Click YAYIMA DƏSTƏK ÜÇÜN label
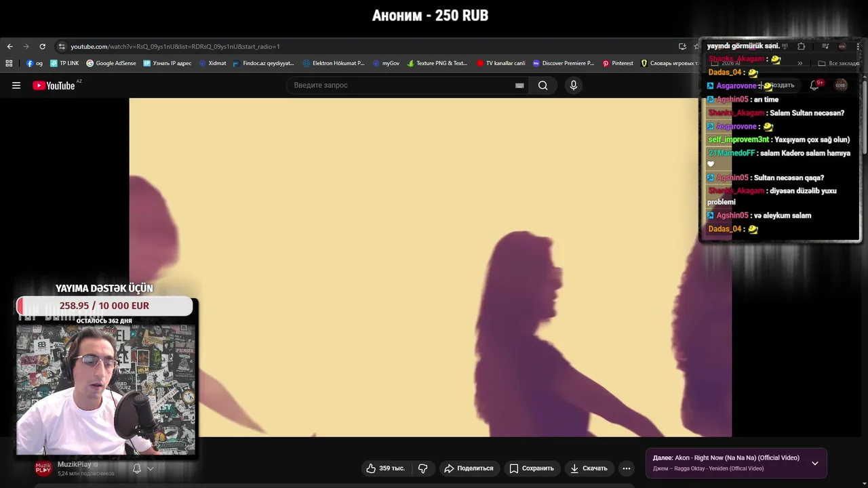 tap(104, 288)
